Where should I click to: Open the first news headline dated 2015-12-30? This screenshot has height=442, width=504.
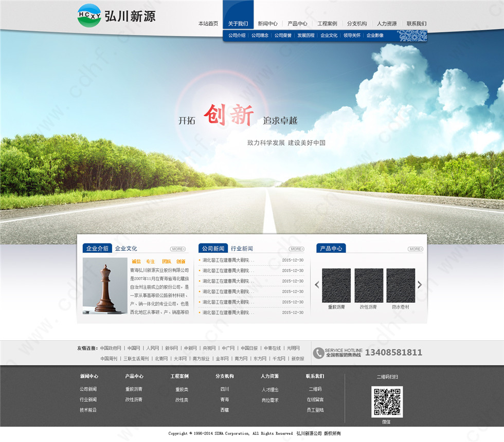[228, 260]
